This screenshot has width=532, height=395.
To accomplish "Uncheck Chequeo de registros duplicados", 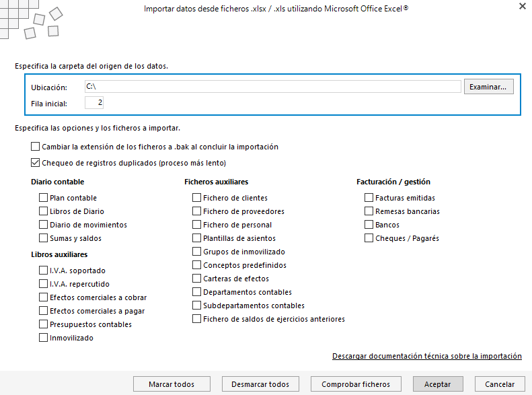I will click(35, 163).
